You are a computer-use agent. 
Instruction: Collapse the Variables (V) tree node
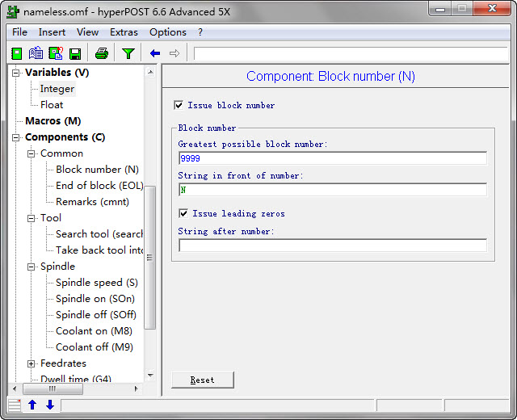(16, 73)
